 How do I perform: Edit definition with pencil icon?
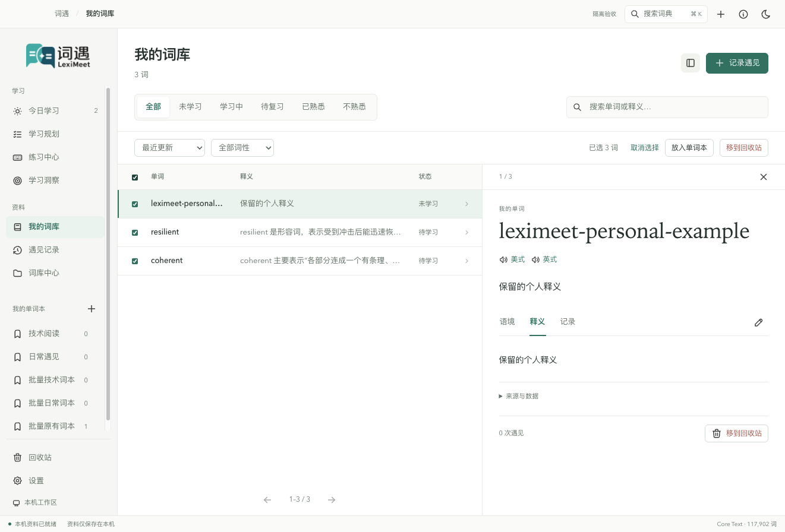758,322
